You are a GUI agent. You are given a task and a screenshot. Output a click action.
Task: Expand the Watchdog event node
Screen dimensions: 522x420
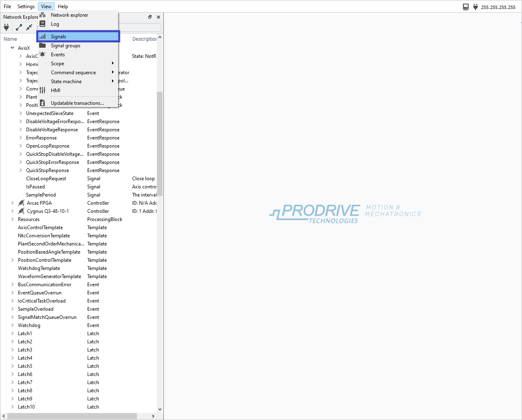(x=12, y=325)
